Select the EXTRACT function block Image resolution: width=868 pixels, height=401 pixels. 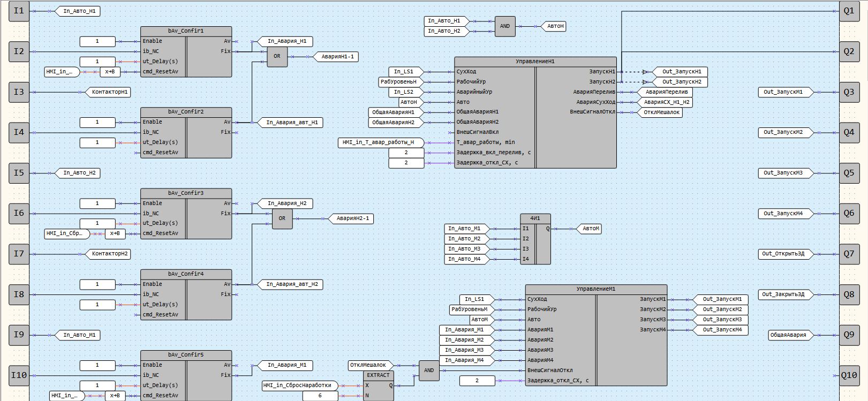click(x=378, y=375)
